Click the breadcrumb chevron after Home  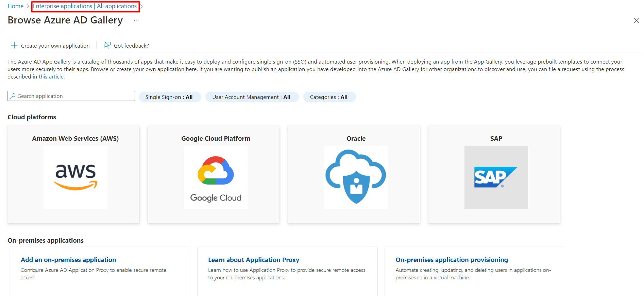click(x=28, y=6)
